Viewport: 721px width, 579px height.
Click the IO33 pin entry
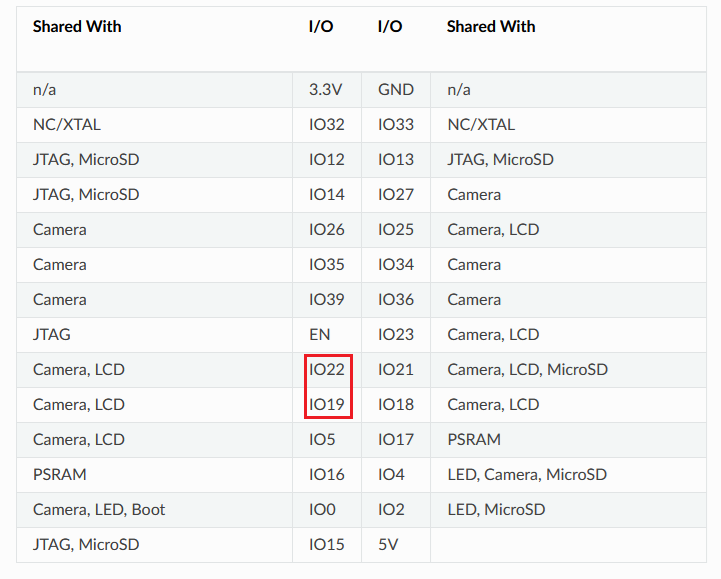396,125
